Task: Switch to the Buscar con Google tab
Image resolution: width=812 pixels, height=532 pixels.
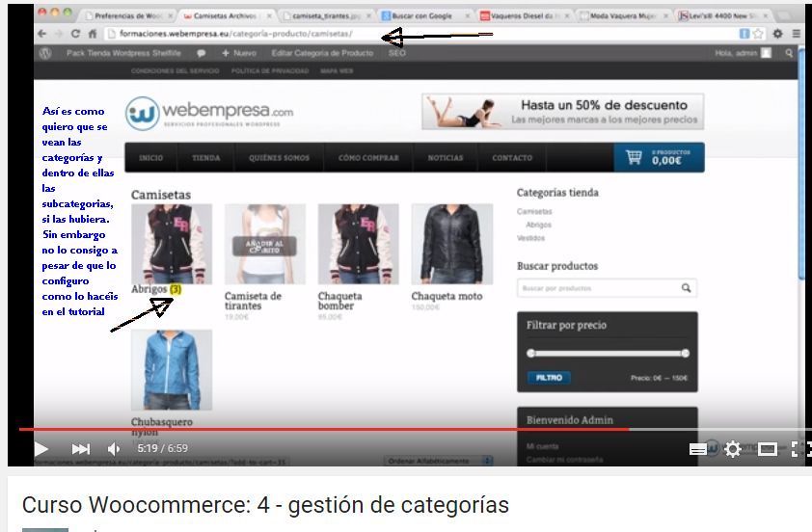Action: 421,16
